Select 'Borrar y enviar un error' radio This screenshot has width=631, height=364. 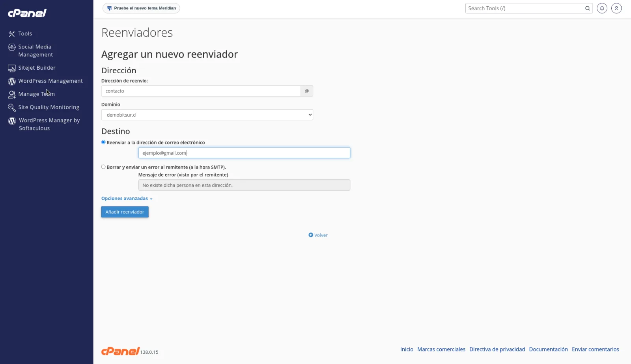point(103,167)
